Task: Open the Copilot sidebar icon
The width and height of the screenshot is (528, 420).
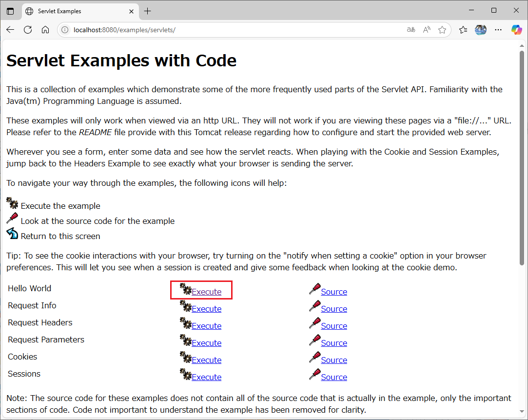Action: (x=516, y=30)
